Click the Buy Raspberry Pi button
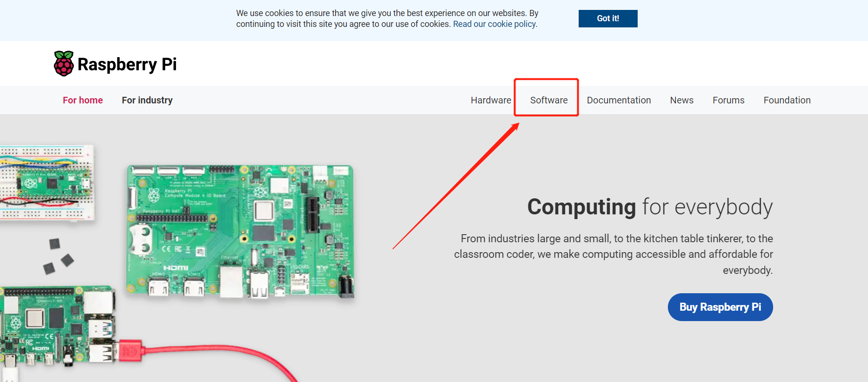 [x=720, y=307]
